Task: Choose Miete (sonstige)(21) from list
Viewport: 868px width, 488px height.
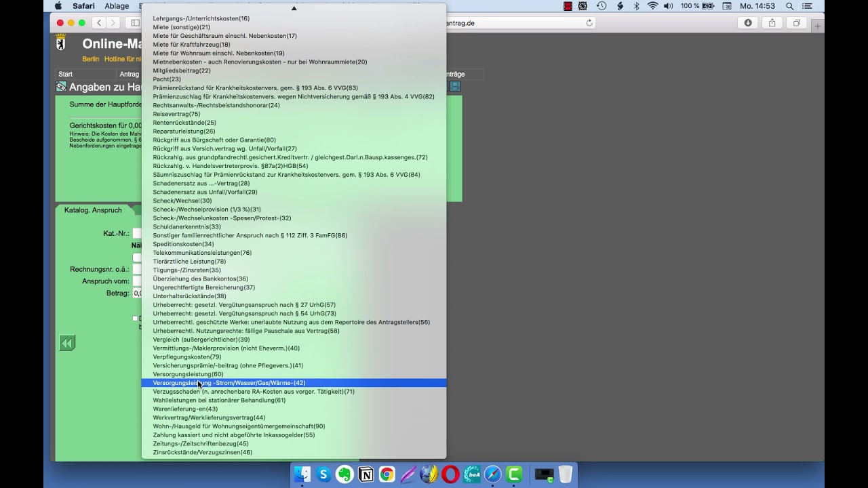Action: tap(294, 27)
